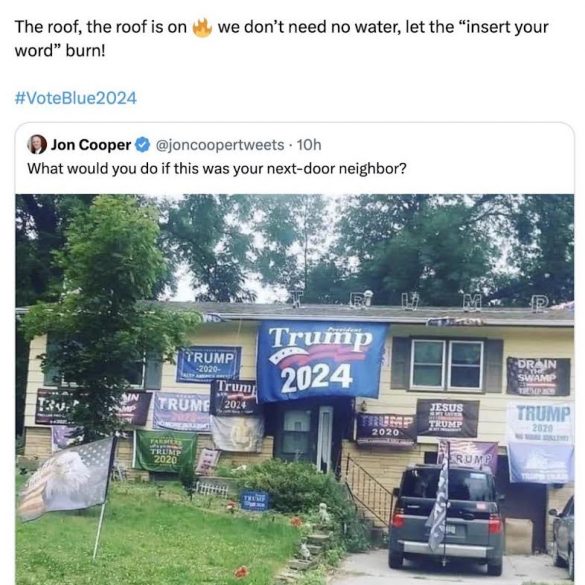Click the white Trump 2020 banner at right
The height and width of the screenshot is (585, 585).
540,422
